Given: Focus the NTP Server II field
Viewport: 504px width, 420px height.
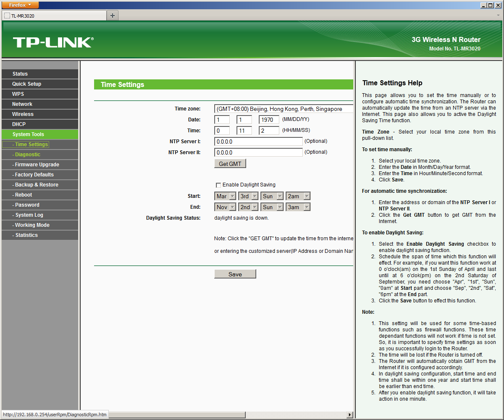Looking at the screenshot, I should tap(258, 152).
